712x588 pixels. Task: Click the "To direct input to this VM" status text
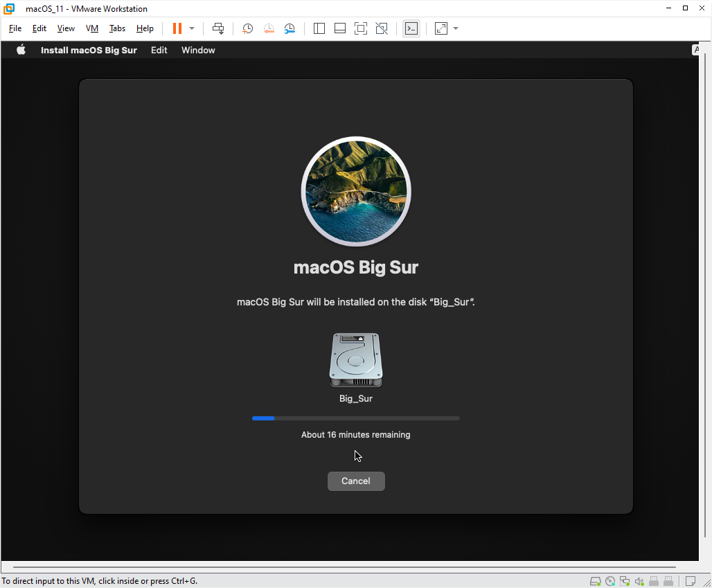(x=100, y=581)
